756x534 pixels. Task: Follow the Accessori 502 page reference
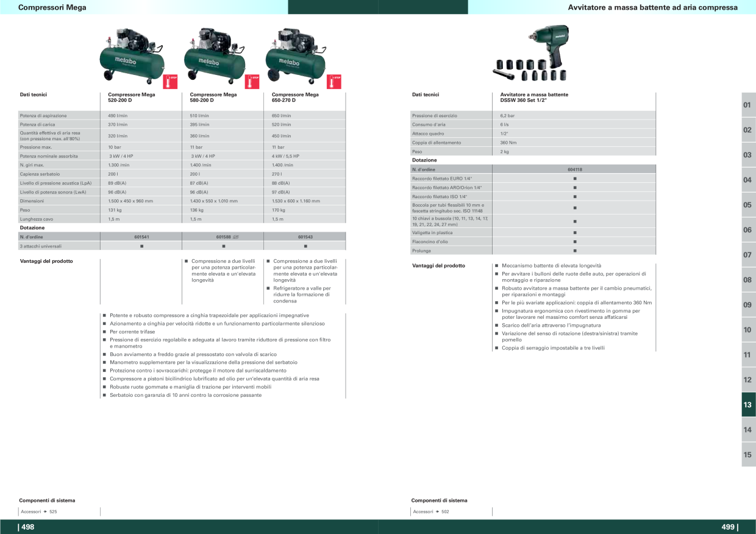click(431, 511)
